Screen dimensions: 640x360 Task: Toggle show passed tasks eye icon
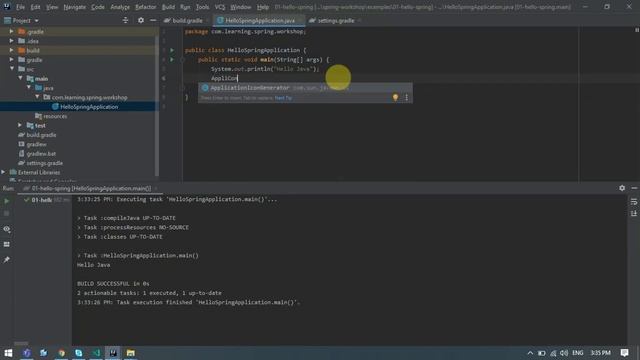pos(7,229)
